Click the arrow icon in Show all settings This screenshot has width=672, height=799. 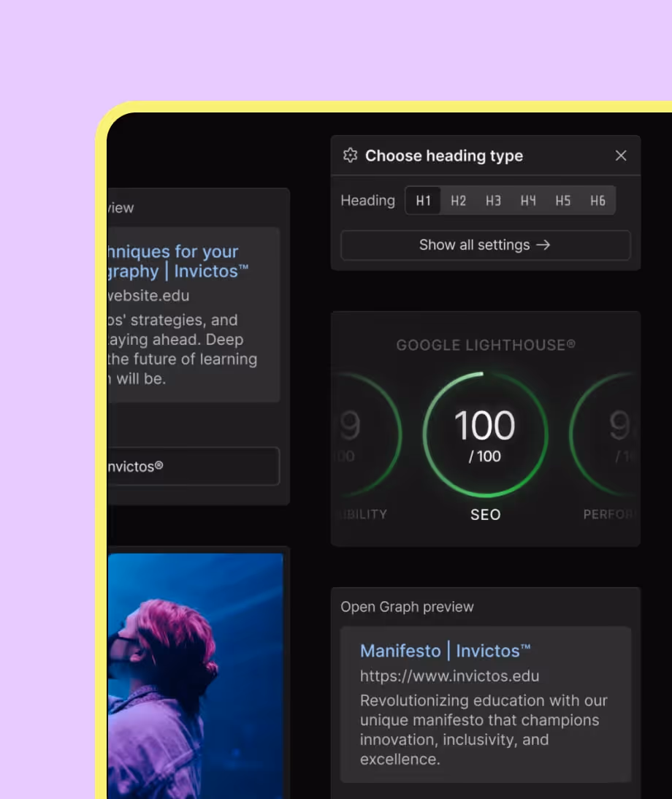(543, 245)
